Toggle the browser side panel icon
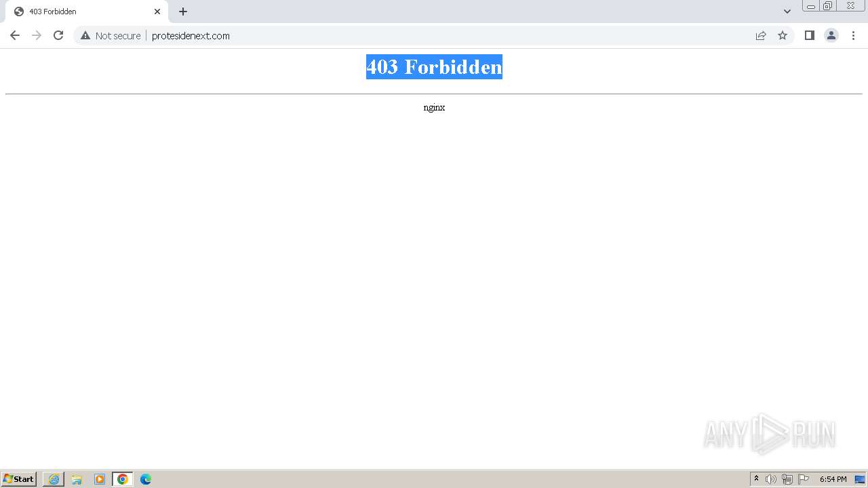This screenshot has height=488, width=868. 809,35
